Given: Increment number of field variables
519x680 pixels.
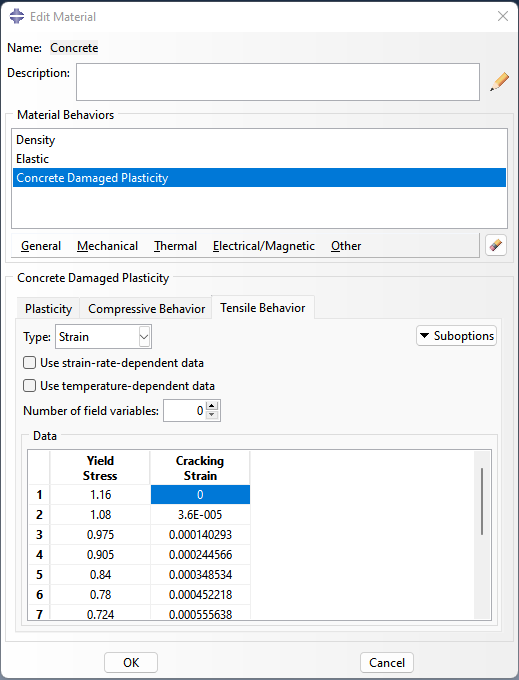Looking at the screenshot, I should 212,406.
